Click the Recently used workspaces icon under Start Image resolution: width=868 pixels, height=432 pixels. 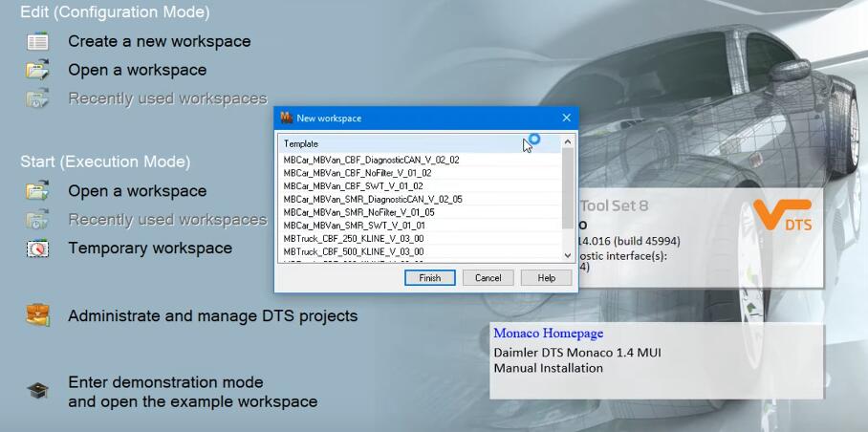37,220
